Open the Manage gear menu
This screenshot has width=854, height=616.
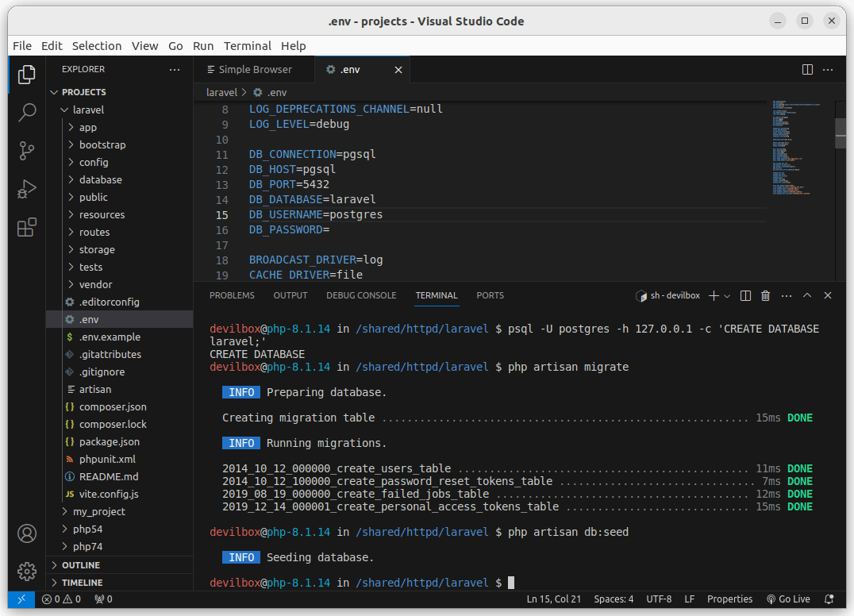27,571
